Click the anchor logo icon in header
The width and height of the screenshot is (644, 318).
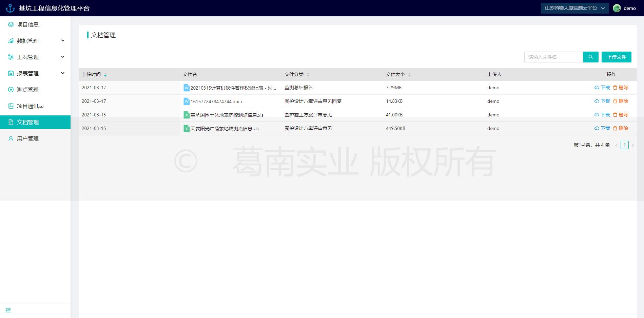coord(10,8)
